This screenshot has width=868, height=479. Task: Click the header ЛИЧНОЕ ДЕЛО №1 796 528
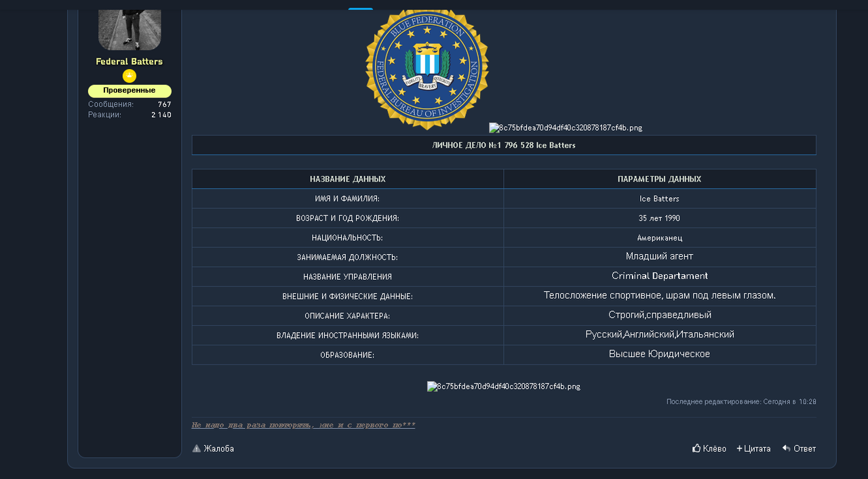coord(504,145)
